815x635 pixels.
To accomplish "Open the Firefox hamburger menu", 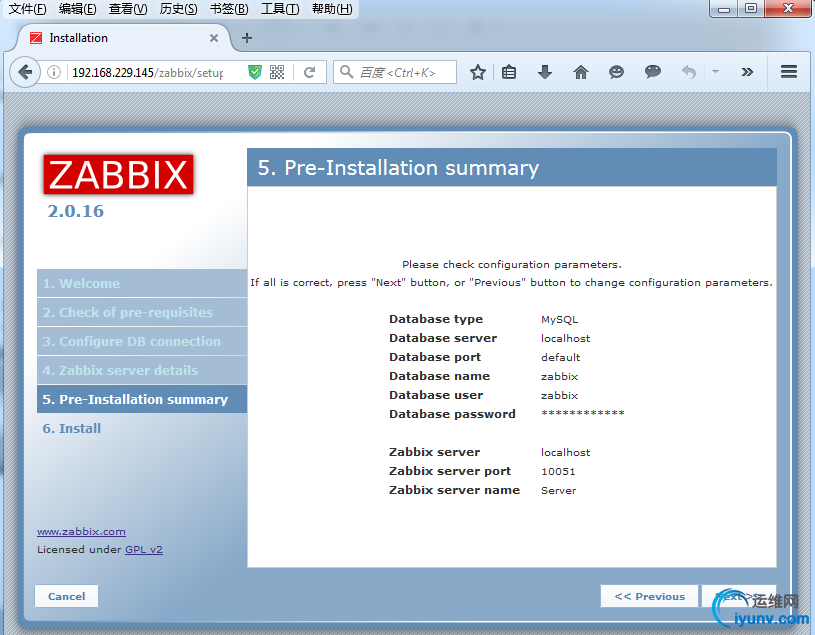I will 788,72.
